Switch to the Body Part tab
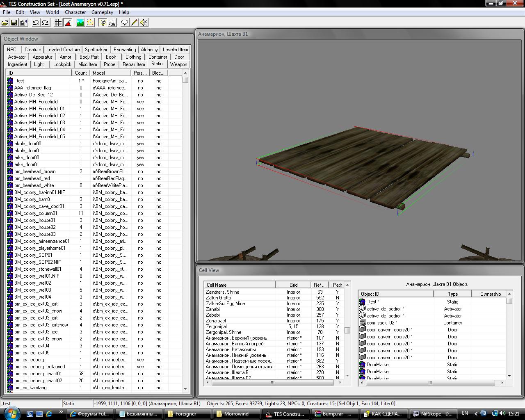Viewport: 525px width, 420px height. pos(89,57)
